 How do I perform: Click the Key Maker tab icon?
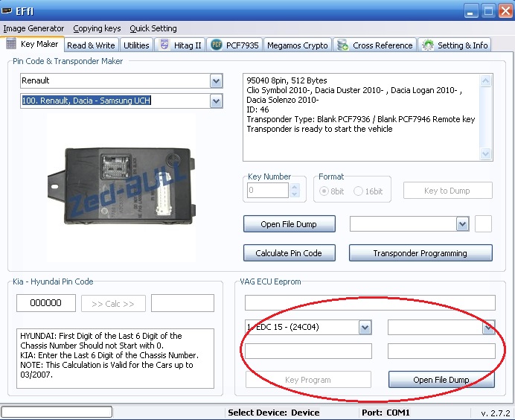[11, 45]
